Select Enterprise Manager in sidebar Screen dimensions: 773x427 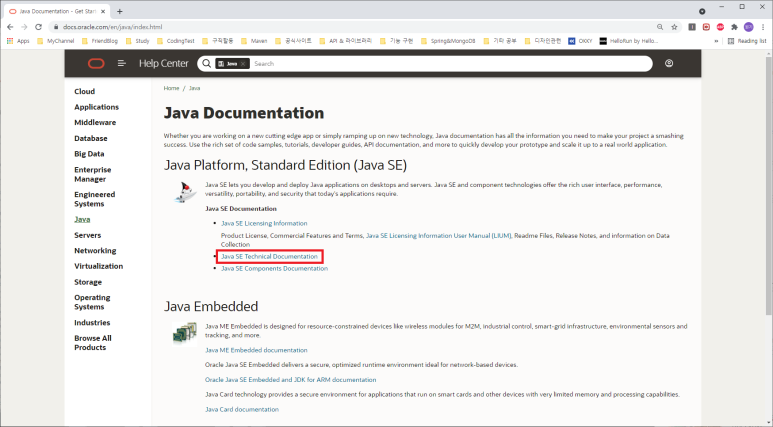[93, 174]
